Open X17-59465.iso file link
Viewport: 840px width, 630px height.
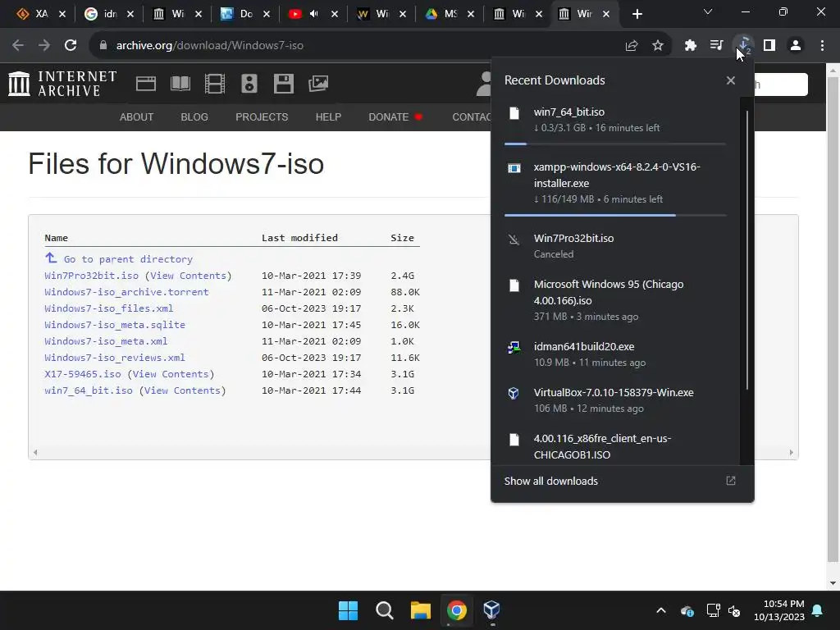coord(83,374)
